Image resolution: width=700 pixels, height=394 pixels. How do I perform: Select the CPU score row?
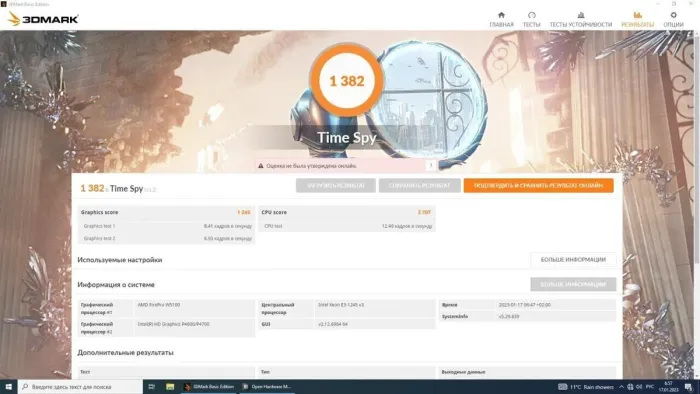coord(346,212)
